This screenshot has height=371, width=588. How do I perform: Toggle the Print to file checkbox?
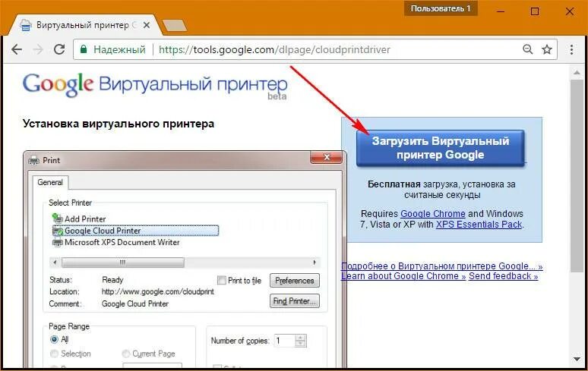click(x=222, y=280)
